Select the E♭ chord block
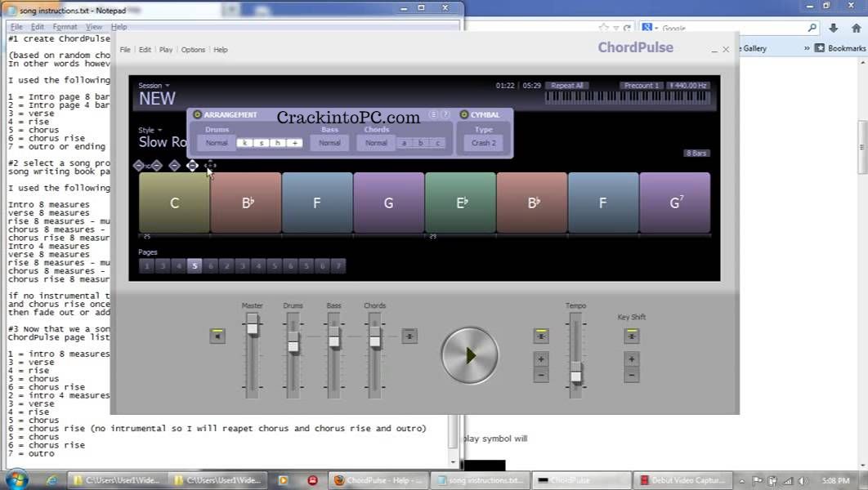The image size is (868, 490). pyautogui.click(x=461, y=203)
